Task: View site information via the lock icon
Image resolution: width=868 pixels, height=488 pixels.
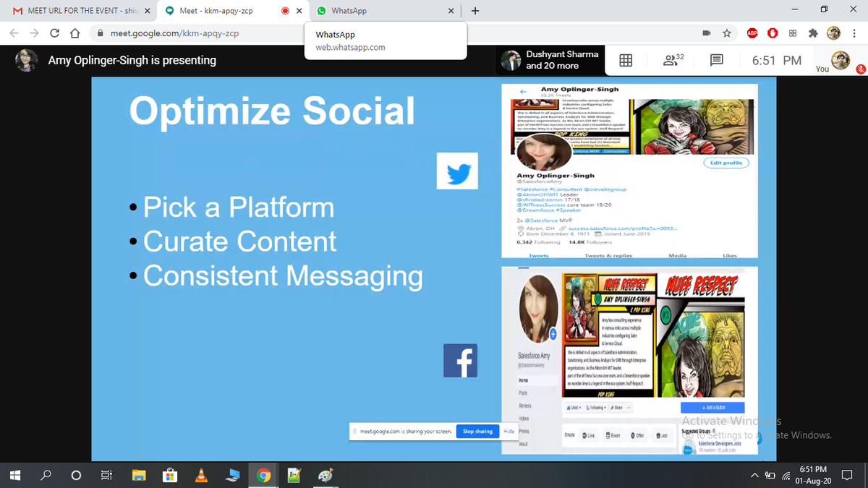Action: [101, 33]
